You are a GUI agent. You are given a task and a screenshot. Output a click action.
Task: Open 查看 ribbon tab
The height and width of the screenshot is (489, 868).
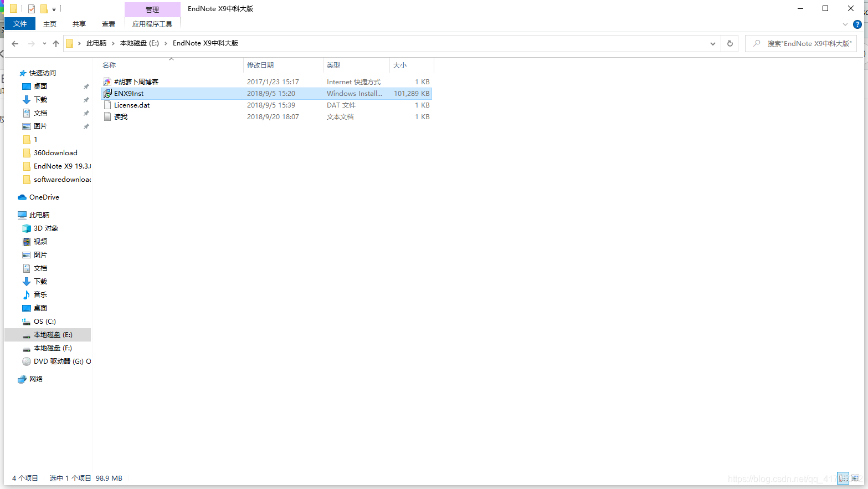tap(109, 24)
